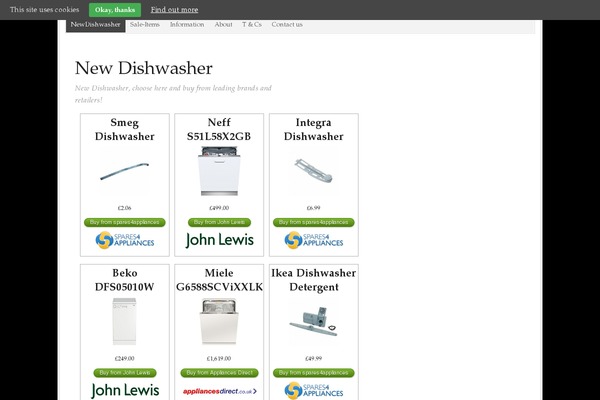Click the New Dishwasher page heading

point(143,68)
